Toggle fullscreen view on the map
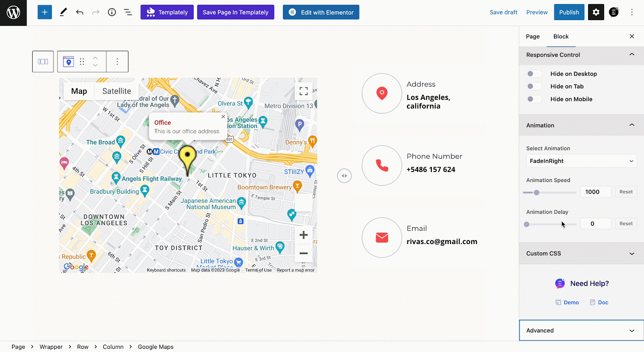Image resolution: width=644 pixels, height=352 pixels. click(304, 91)
